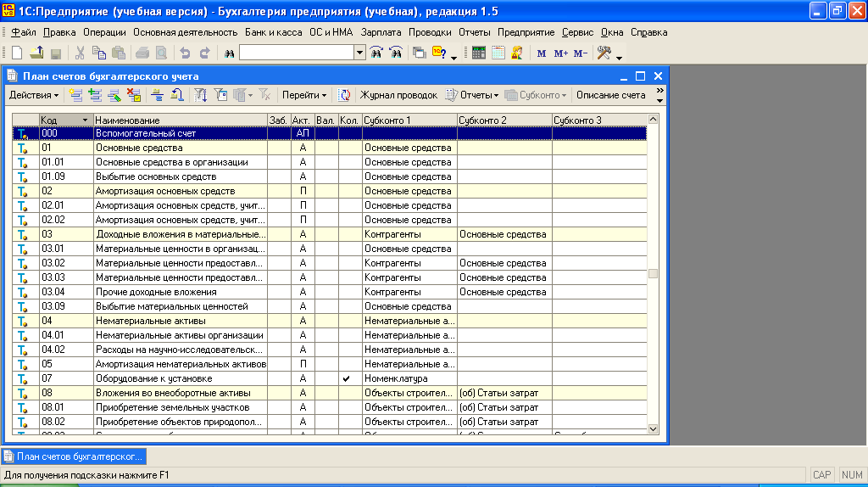
Task: Click the Субконто 1 column header
Action: pyautogui.click(x=409, y=120)
